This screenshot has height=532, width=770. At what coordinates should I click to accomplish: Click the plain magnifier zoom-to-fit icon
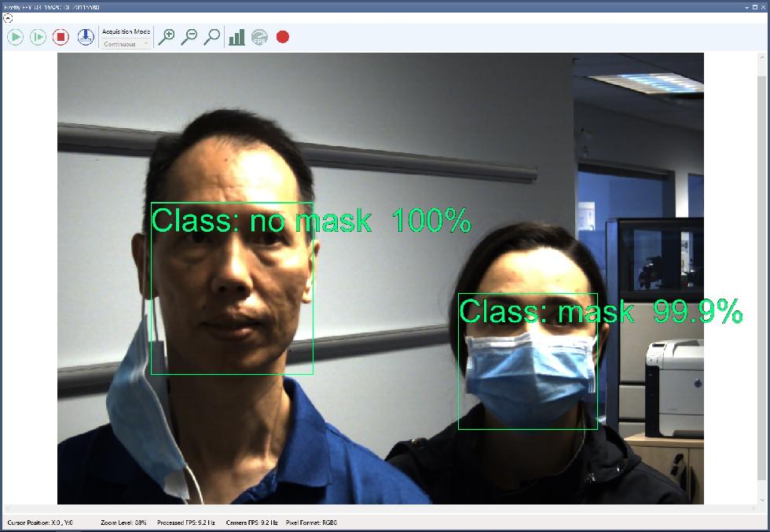click(x=211, y=37)
